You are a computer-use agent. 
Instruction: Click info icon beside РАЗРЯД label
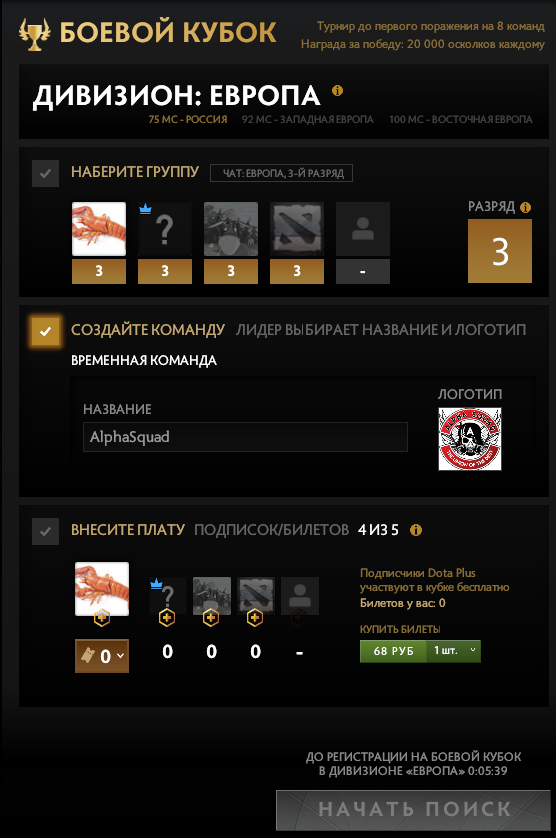pos(526,207)
